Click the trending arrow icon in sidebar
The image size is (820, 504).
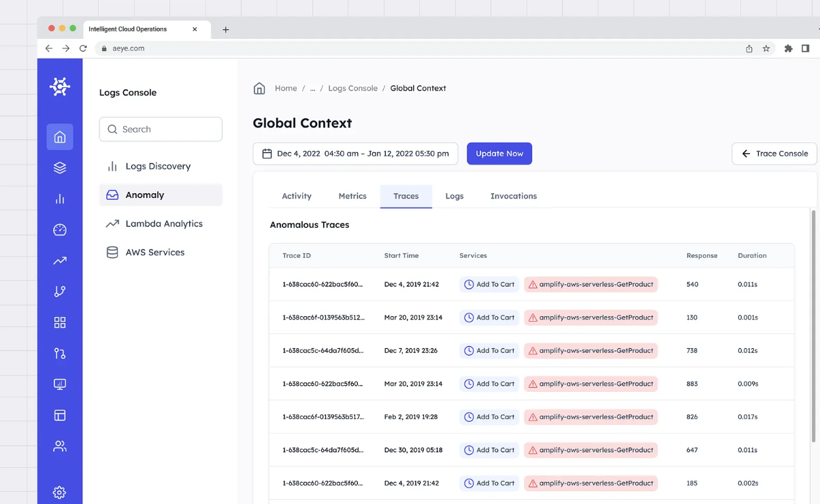click(x=60, y=261)
